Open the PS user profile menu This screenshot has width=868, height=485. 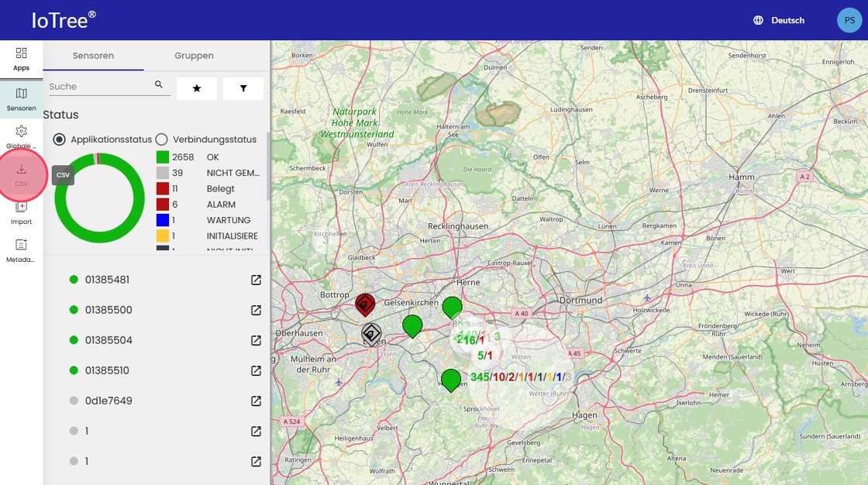pyautogui.click(x=849, y=20)
